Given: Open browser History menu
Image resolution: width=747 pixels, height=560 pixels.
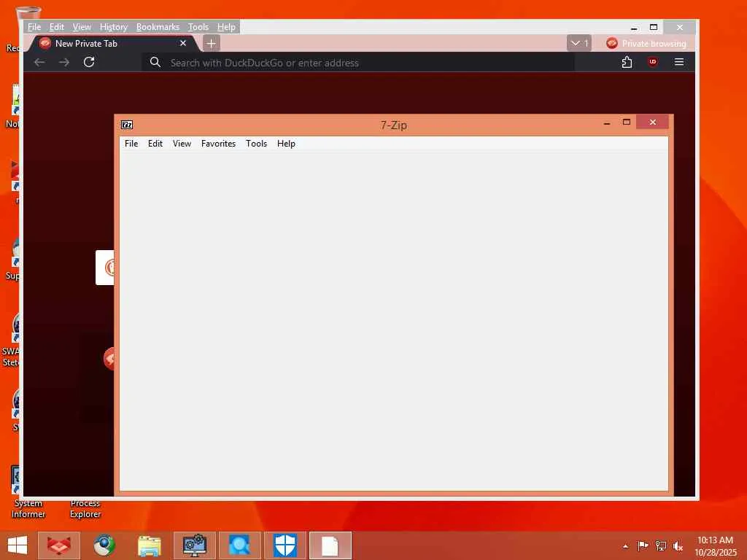Looking at the screenshot, I should pos(113,27).
